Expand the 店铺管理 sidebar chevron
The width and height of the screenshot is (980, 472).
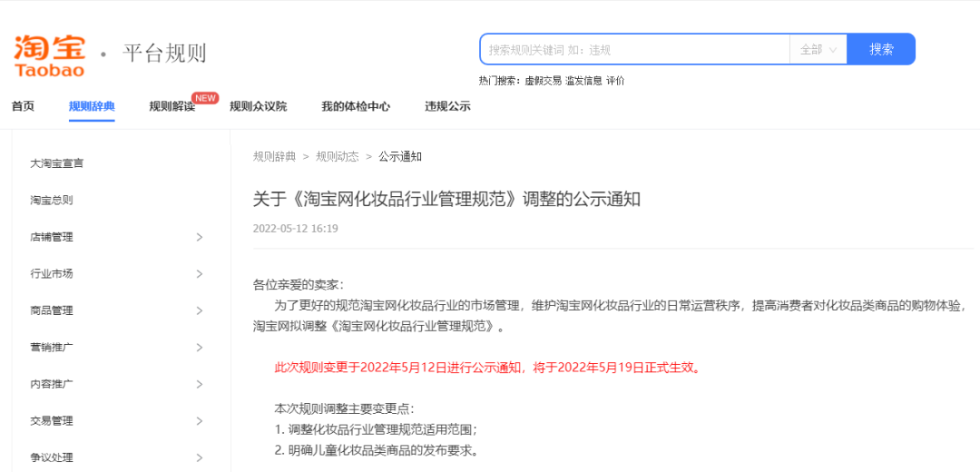click(x=200, y=237)
